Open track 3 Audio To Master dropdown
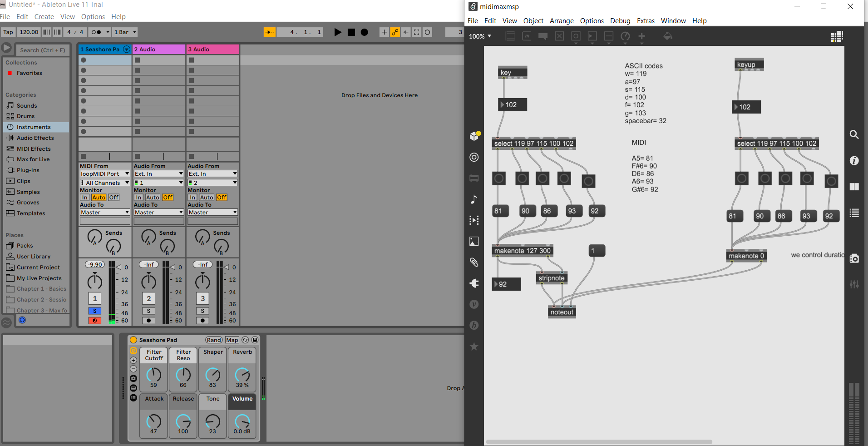Viewport: 868px width, 446px height. pos(213,212)
